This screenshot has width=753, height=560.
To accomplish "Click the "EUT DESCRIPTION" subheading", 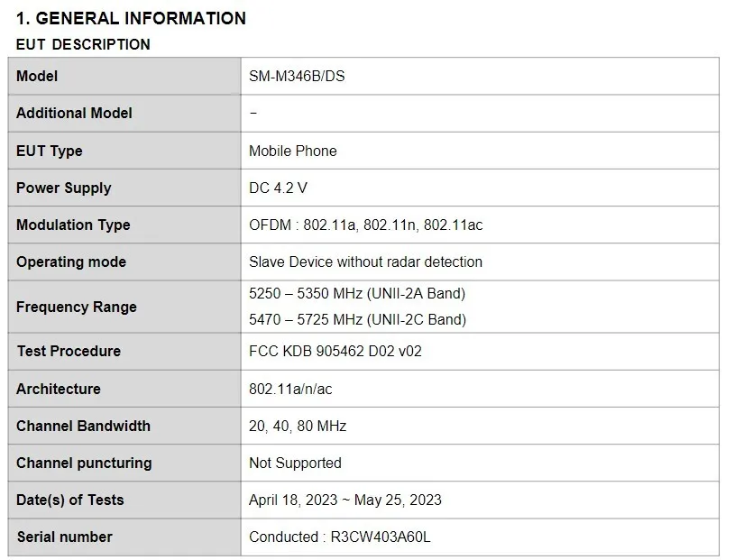I will pos(83,44).
